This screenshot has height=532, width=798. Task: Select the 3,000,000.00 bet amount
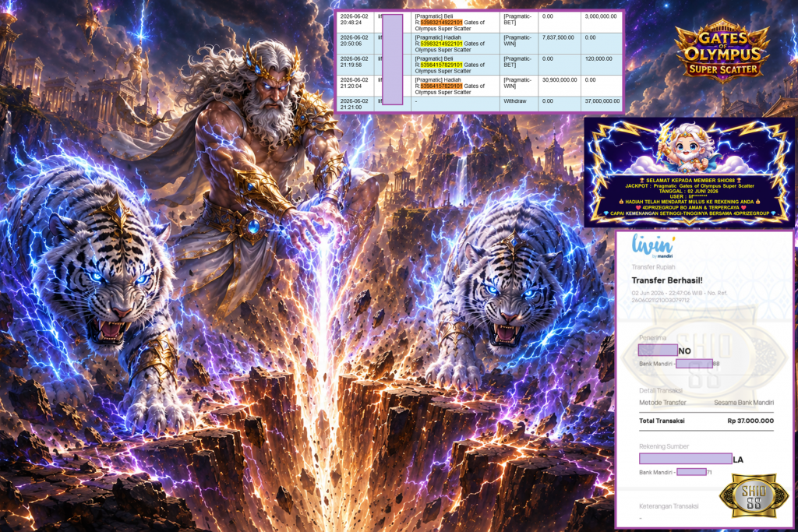click(601, 16)
